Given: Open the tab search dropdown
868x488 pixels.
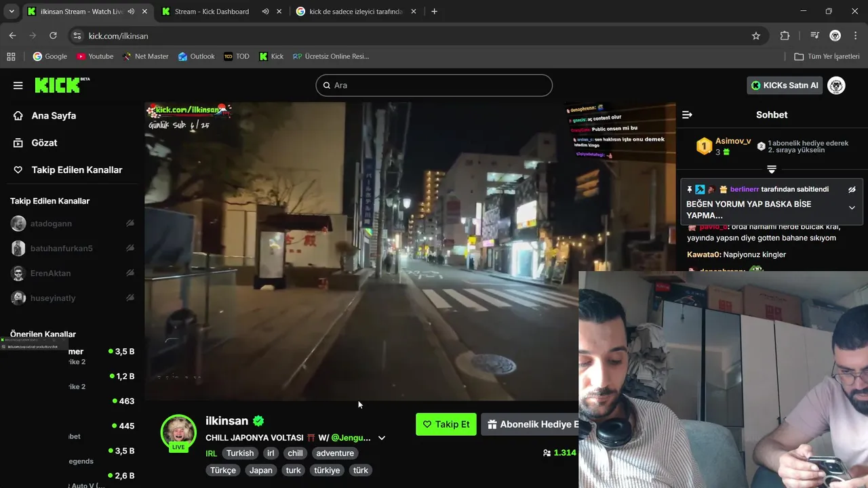Looking at the screenshot, I should click(x=12, y=12).
